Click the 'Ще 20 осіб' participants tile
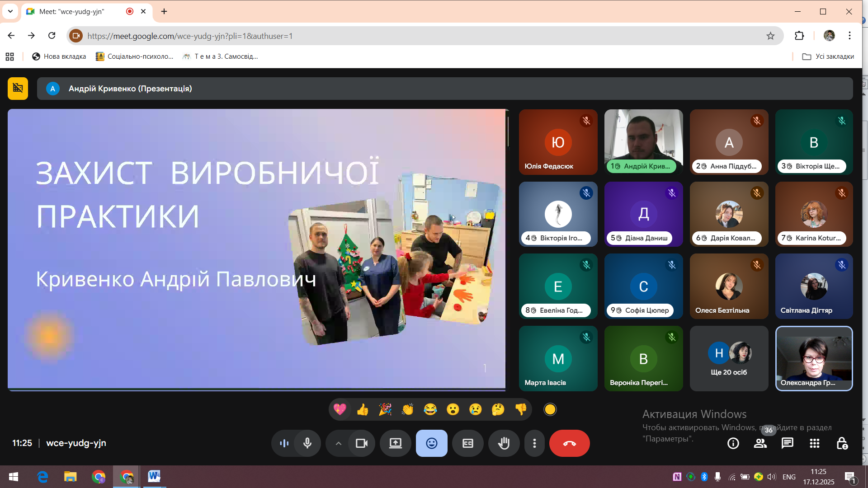Image resolution: width=868 pixels, height=488 pixels. point(729,359)
